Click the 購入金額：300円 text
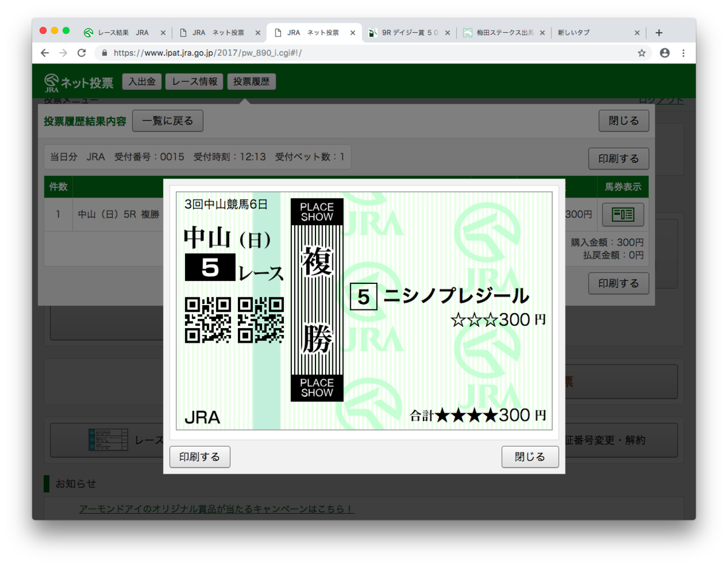Screen dimensions: 728x566 tap(607, 243)
